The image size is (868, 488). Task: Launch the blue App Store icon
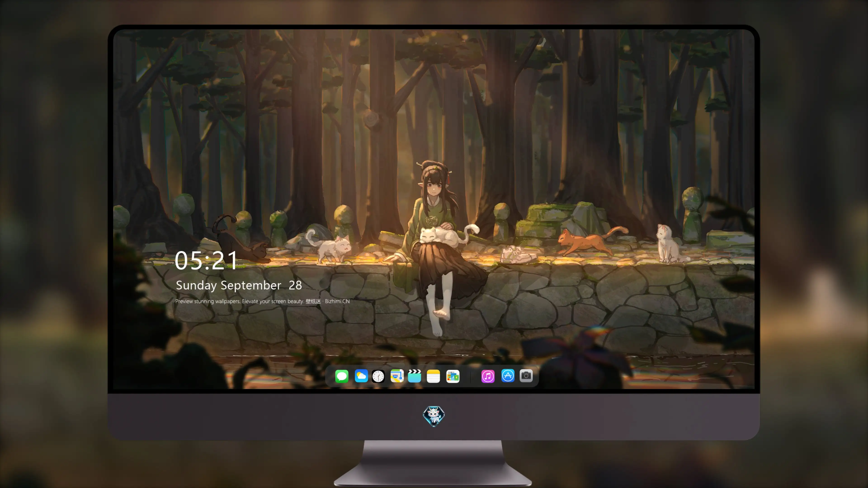pyautogui.click(x=508, y=375)
